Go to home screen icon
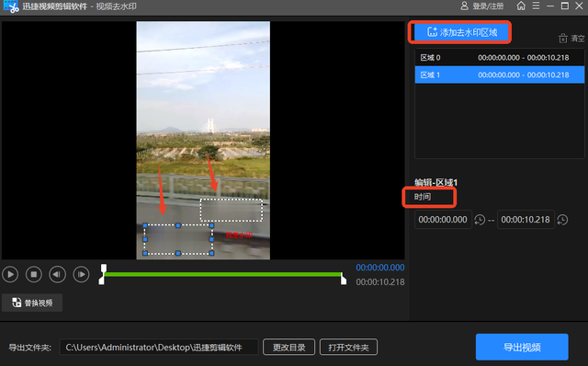 click(521, 6)
